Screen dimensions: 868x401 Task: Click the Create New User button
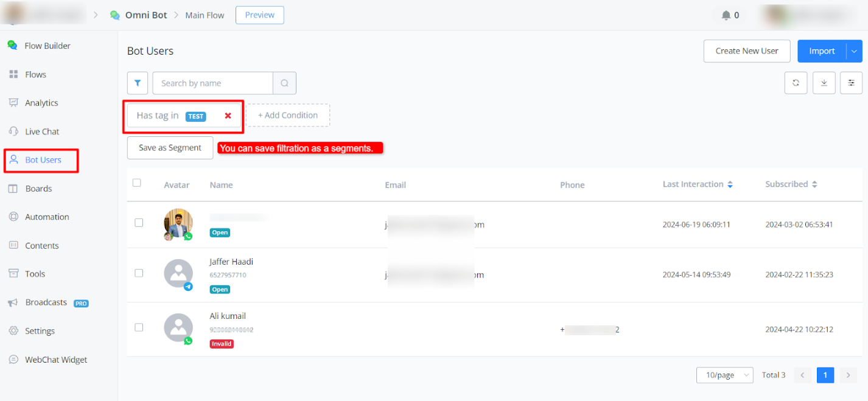tap(746, 51)
